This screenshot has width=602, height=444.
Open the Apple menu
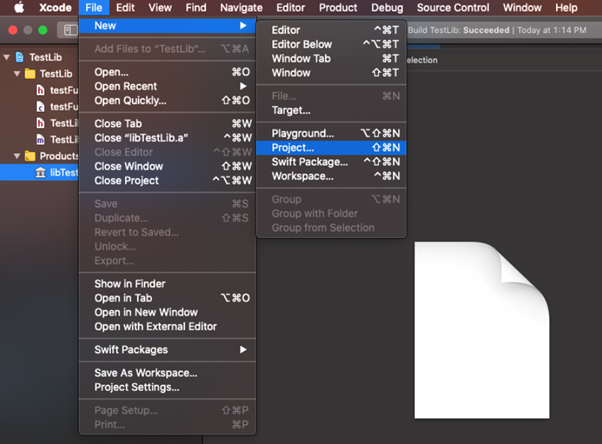19,7
